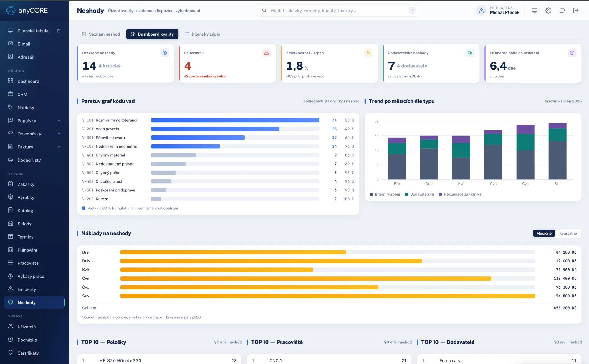589x364 pixels.
Task: Open the Zakázky sidebar link
Action: (34, 184)
